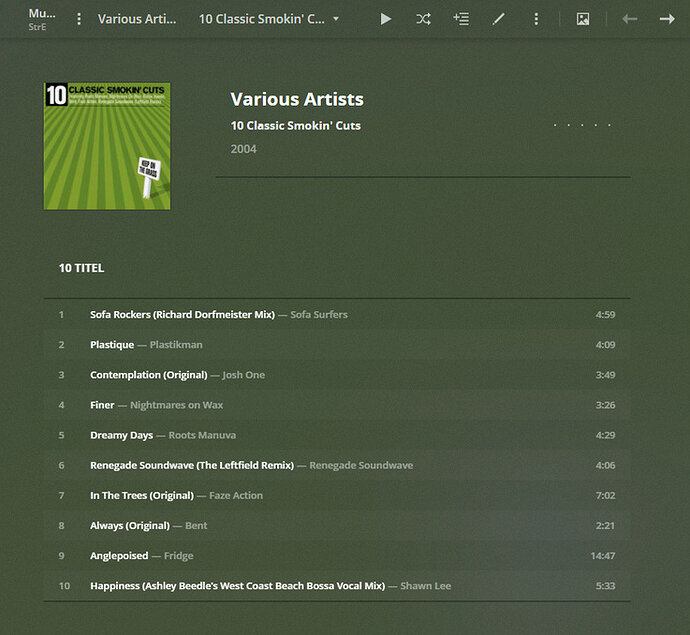Play track Finer
The image size is (690, 635).
pos(102,405)
